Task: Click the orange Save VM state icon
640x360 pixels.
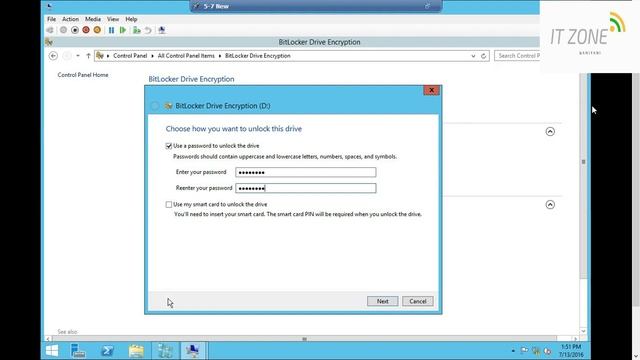Action: coord(97,30)
